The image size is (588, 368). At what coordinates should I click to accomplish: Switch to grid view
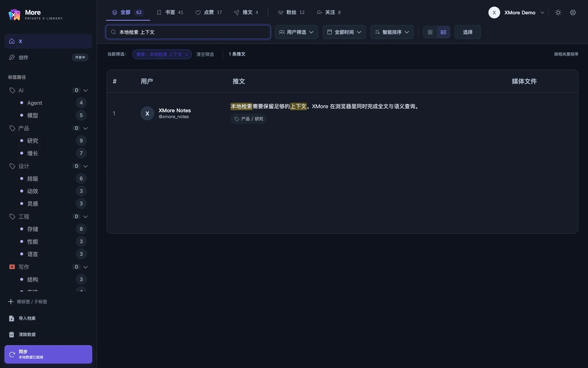430,32
